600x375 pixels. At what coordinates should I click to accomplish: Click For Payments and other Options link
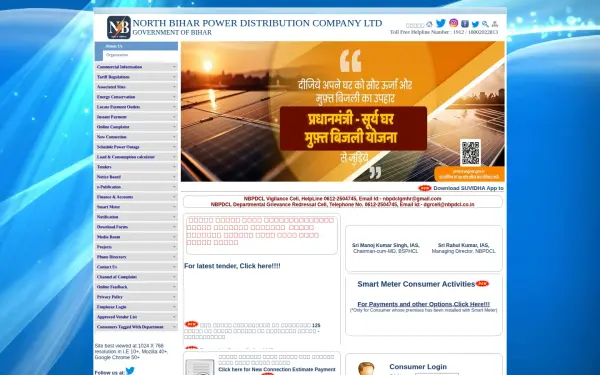423,304
